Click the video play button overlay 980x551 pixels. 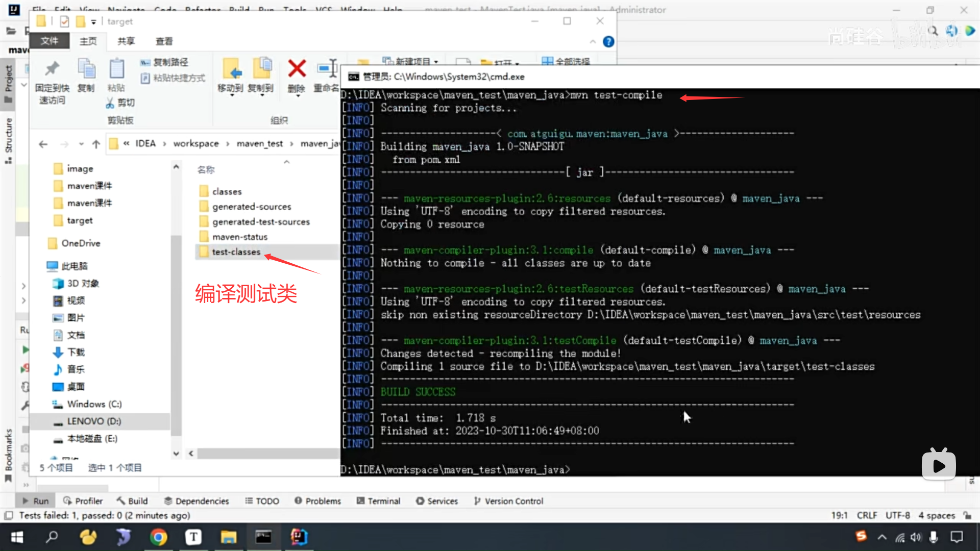[939, 465]
